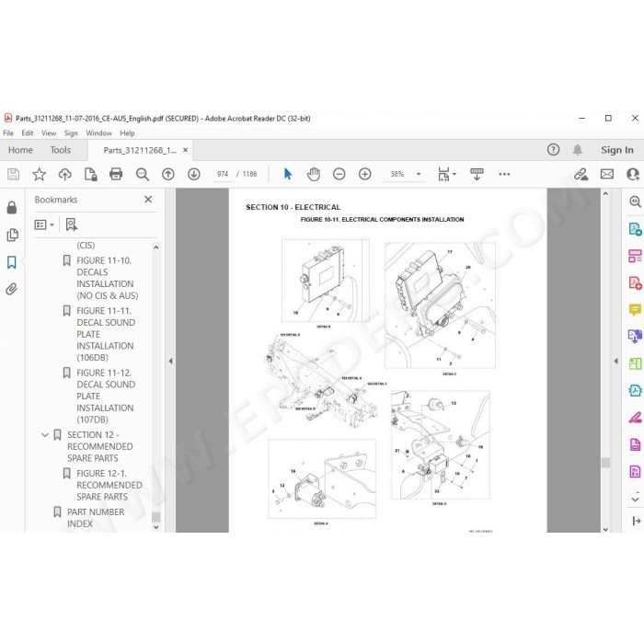
Task: Show page thumbnails panel icon
Action: (12, 235)
